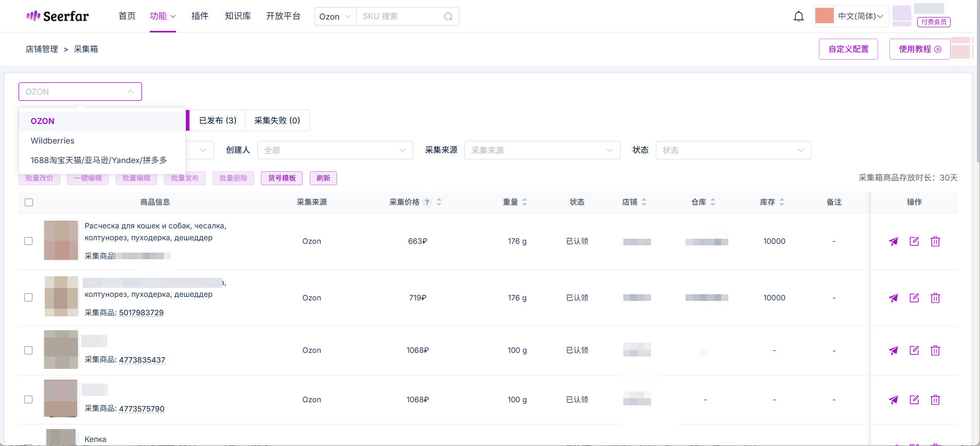Edit the 663₽ product row
The height and width of the screenshot is (446, 980).
[x=914, y=241]
